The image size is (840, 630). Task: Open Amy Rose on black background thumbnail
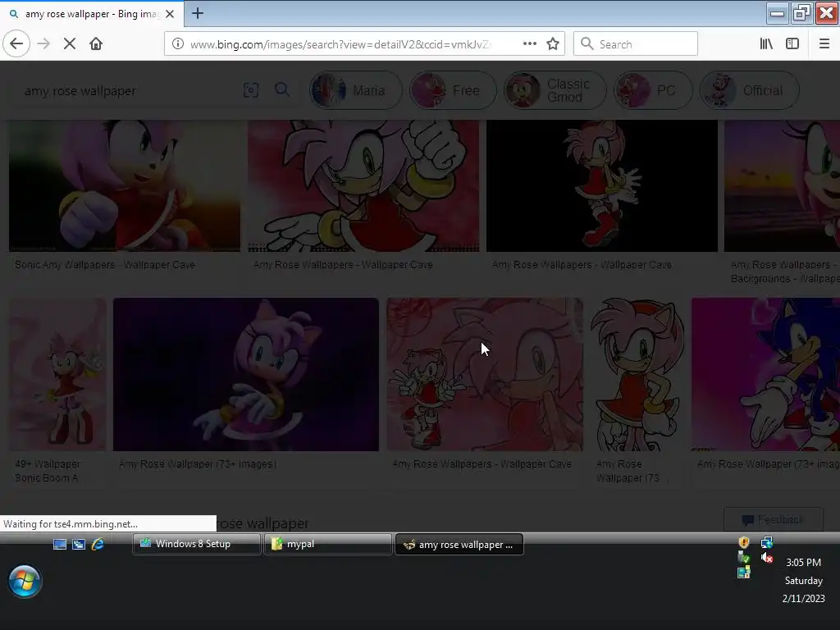[601, 185]
